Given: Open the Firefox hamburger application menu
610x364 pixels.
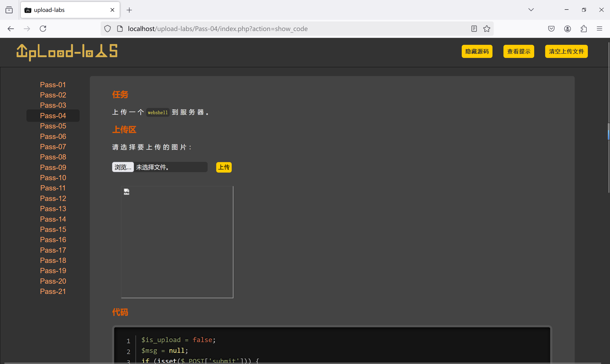Looking at the screenshot, I should pos(600,29).
